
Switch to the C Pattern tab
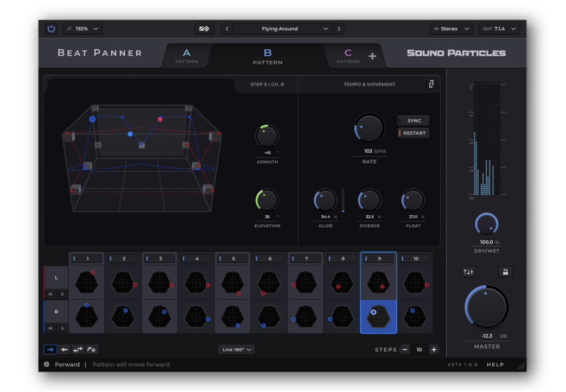point(348,56)
